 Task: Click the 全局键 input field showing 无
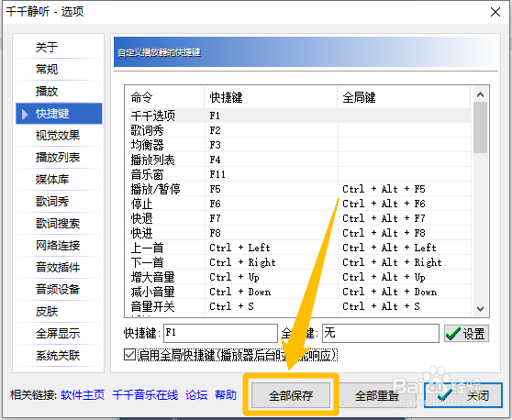(381, 333)
